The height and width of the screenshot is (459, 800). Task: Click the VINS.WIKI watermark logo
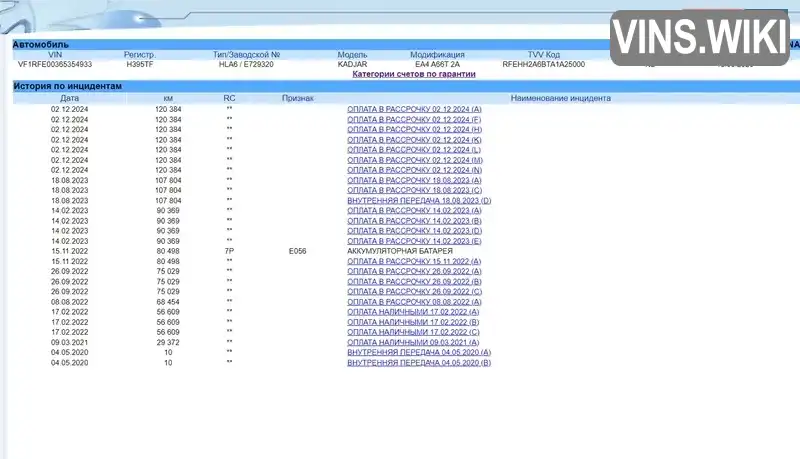(699, 38)
